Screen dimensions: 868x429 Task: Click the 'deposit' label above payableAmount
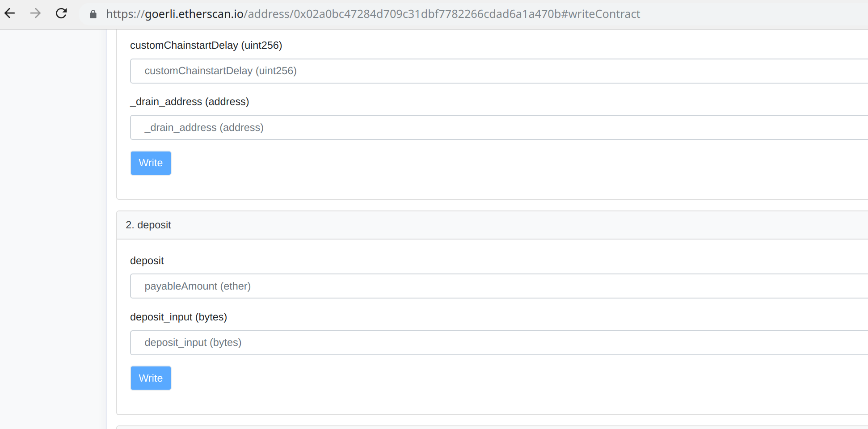(147, 261)
